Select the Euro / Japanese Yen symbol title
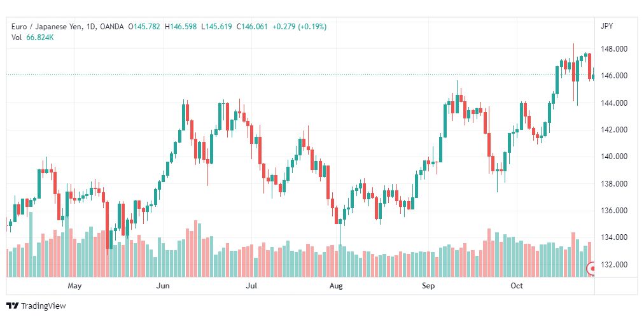 pyautogui.click(x=47, y=27)
